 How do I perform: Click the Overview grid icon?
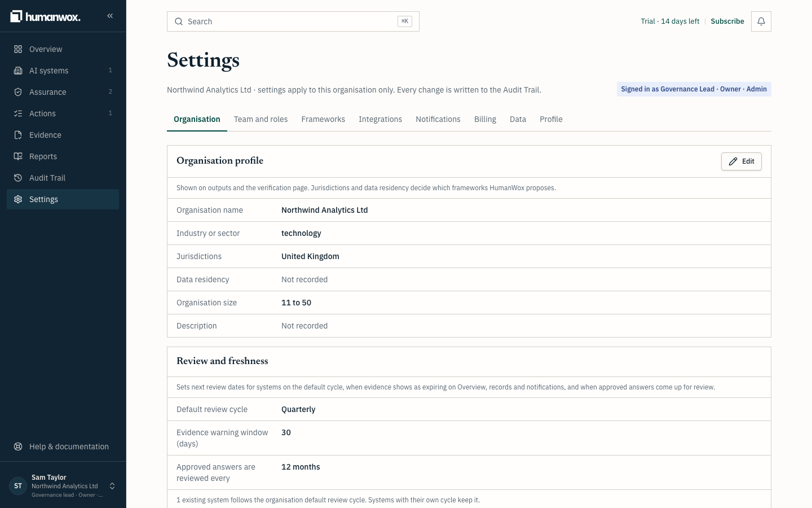(18, 49)
